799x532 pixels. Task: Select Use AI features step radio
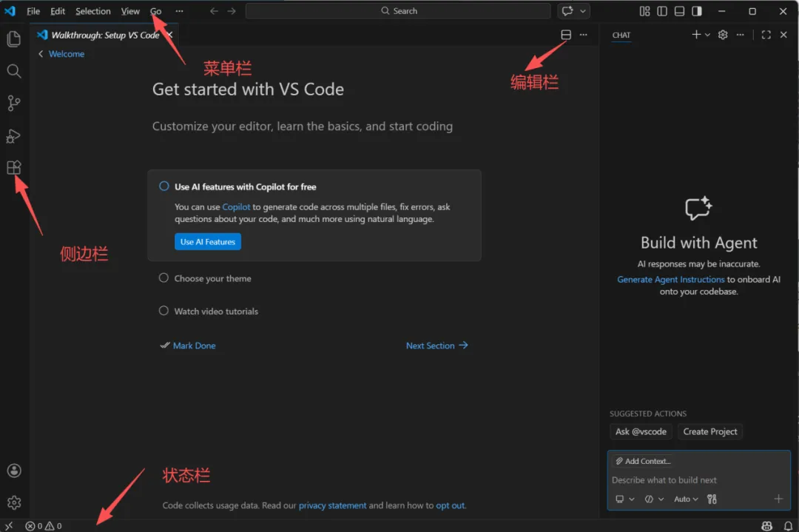coord(163,186)
